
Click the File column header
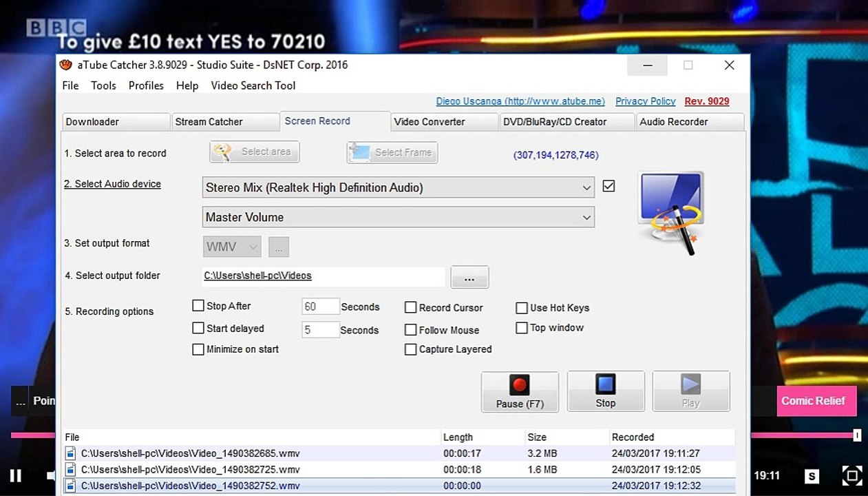(x=251, y=437)
